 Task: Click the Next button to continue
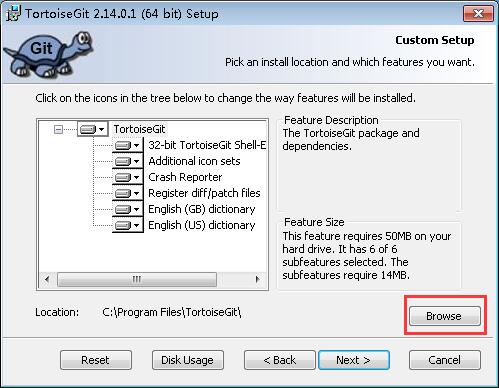[x=354, y=360]
